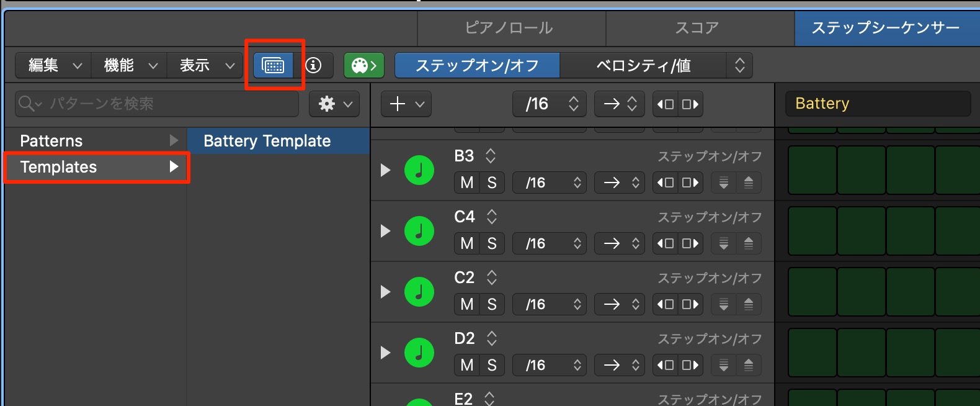Open the gear action menu
Viewport: 980px width, 406px height.
[x=334, y=104]
